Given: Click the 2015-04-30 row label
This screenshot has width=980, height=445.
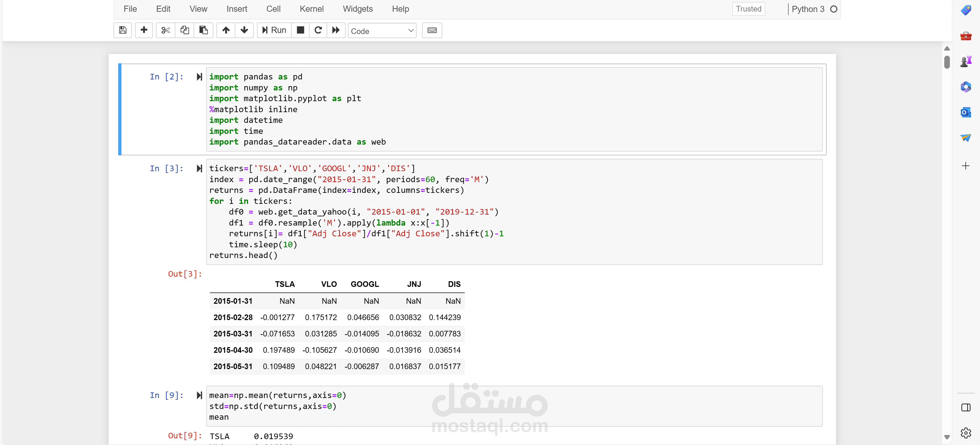Looking at the screenshot, I should coord(233,350).
